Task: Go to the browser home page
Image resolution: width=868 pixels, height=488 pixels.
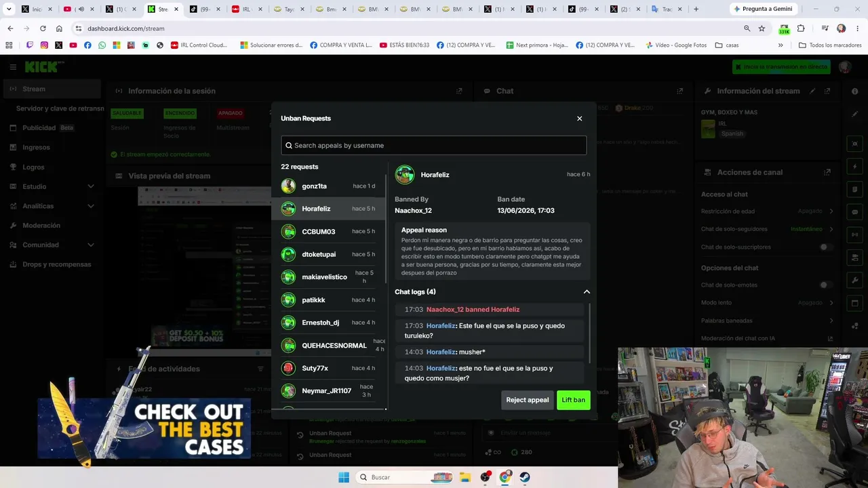Action: click(59, 28)
